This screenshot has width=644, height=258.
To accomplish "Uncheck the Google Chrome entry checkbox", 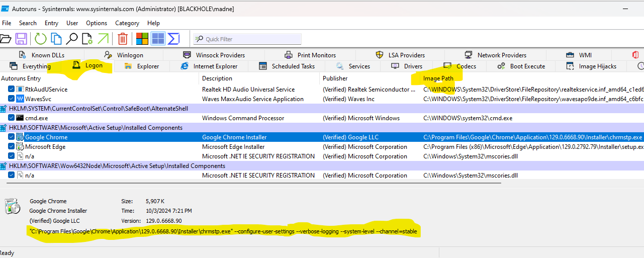I will point(11,137).
